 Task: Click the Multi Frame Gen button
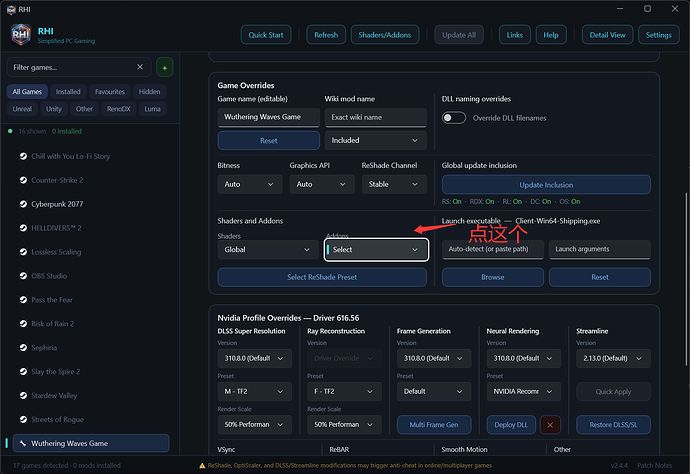(x=434, y=425)
